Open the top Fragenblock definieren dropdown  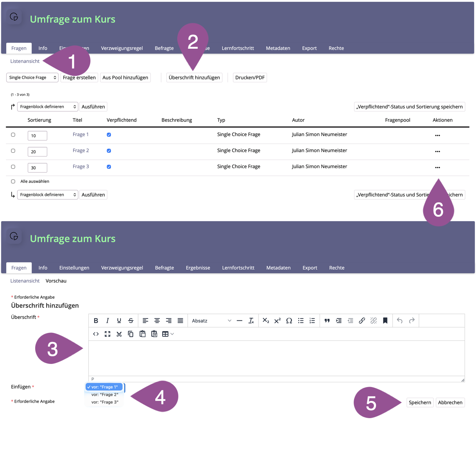click(48, 107)
